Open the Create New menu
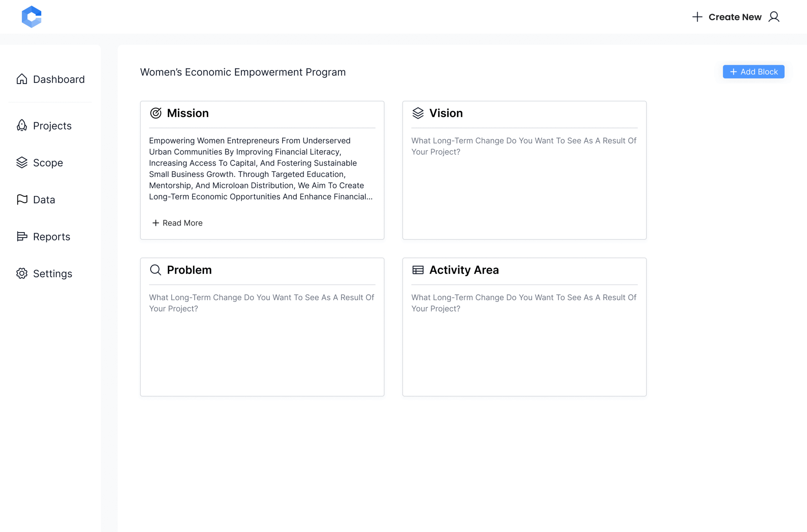Screen dimensions: 807x532 (727, 17)
